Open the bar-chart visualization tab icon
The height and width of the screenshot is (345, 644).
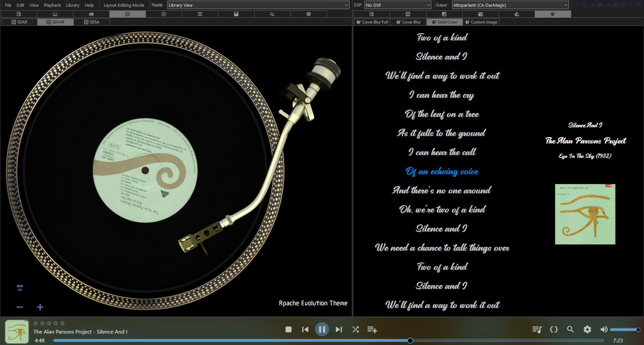click(x=236, y=14)
